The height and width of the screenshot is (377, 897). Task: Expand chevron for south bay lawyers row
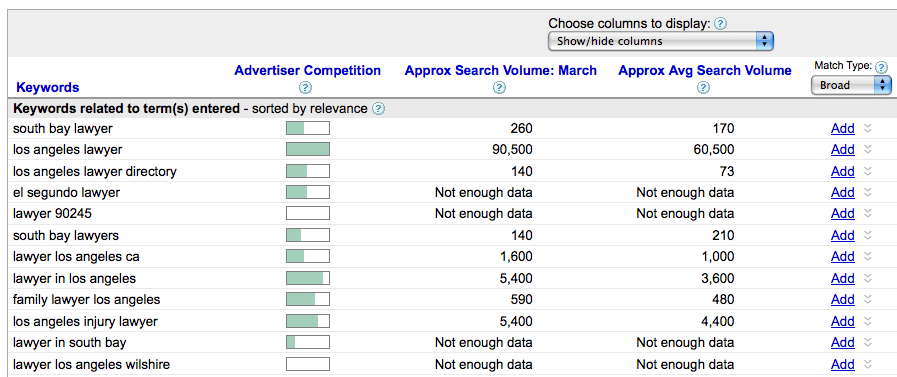pyautogui.click(x=868, y=235)
